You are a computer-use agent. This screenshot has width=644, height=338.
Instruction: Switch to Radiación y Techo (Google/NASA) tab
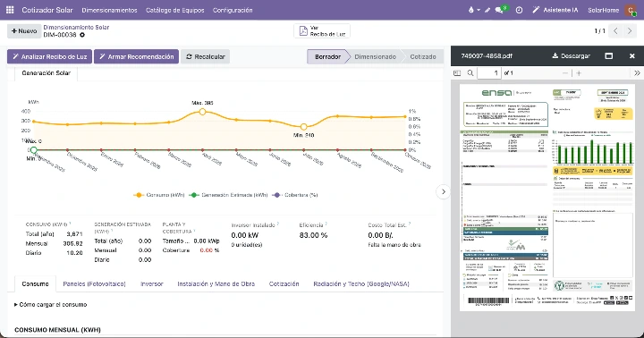point(361,283)
